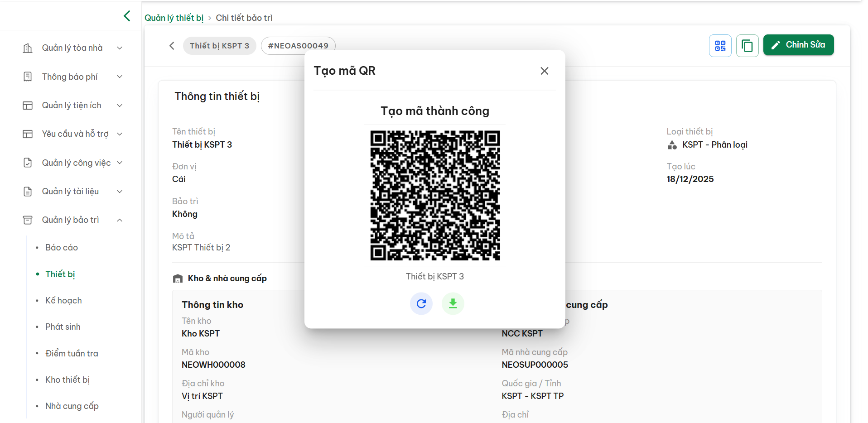Click the Quản lý tòa nhà building icon

[x=28, y=48]
